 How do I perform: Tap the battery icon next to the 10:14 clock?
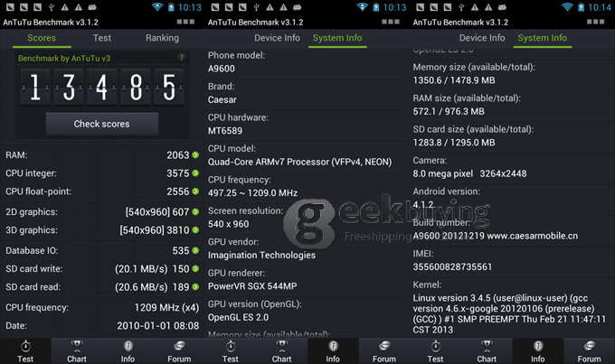pos(582,7)
